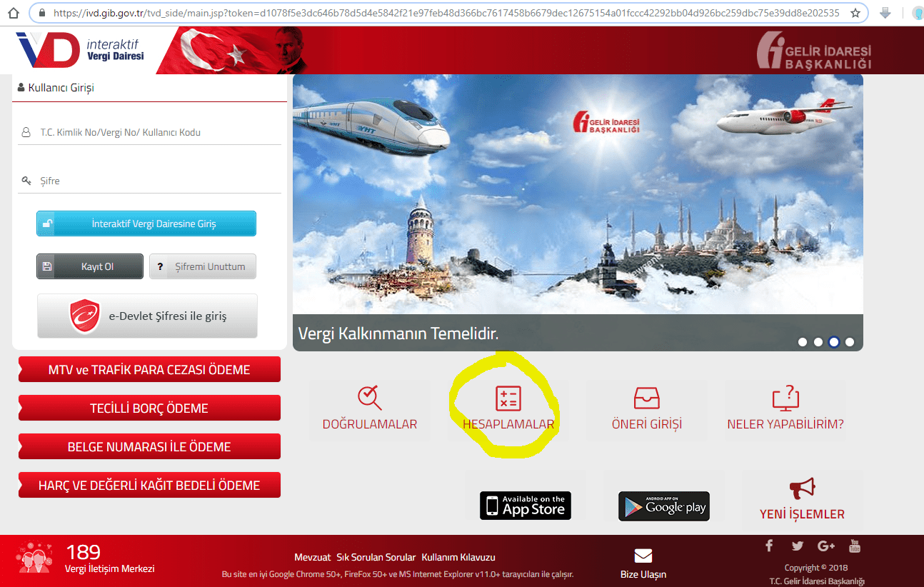Screen dimensions: 924x587
Task: Select the fourth carousel dot
Action: coord(850,342)
